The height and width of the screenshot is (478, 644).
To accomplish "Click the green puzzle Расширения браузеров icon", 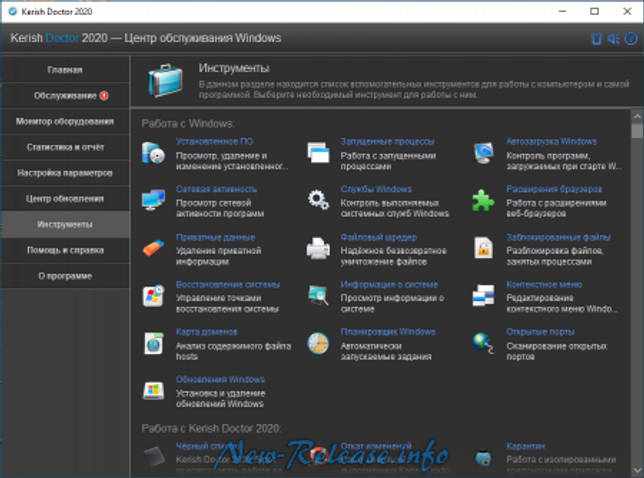I will (x=483, y=200).
